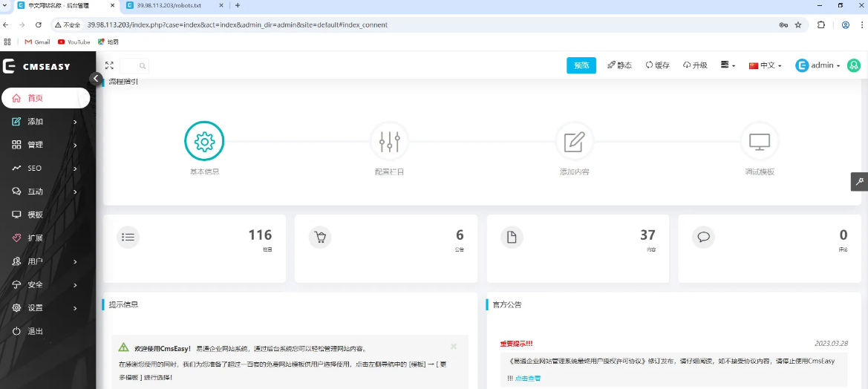Open the magic wand panel on right edge
The width and height of the screenshot is (868, 389).
(859, 181)
